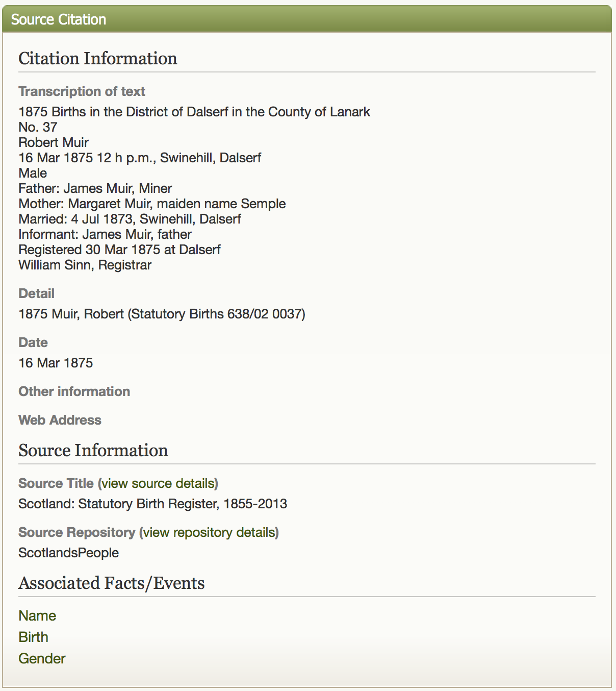Click the Other information label
Screen dimensions: 616x691
74,391
